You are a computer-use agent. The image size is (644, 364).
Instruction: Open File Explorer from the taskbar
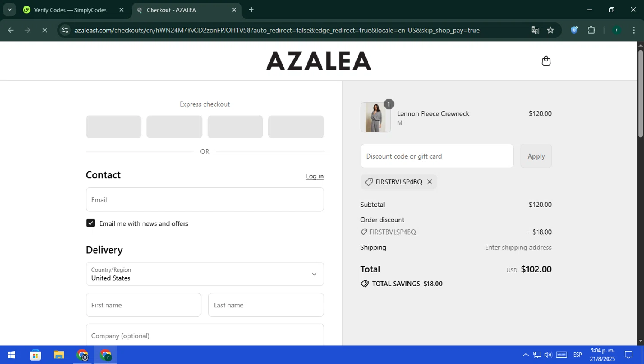(59, 355)
